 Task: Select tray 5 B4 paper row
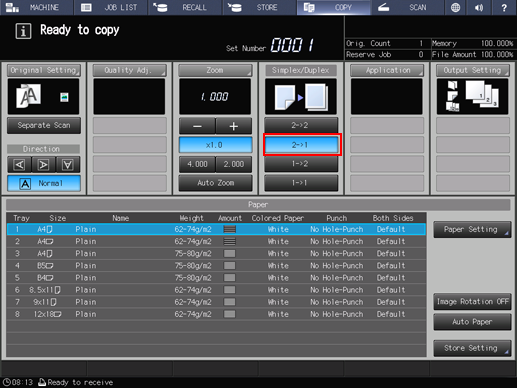pyautogui.click(x=216, y=278)
